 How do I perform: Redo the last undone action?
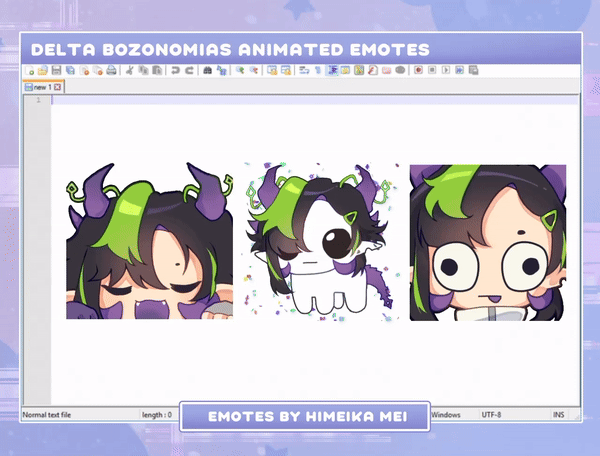tap(188, 71)
